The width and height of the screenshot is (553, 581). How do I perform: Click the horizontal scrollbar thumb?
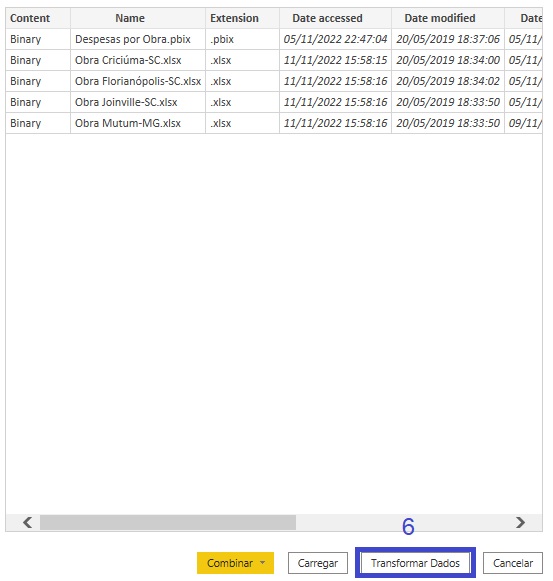[168, 522]
